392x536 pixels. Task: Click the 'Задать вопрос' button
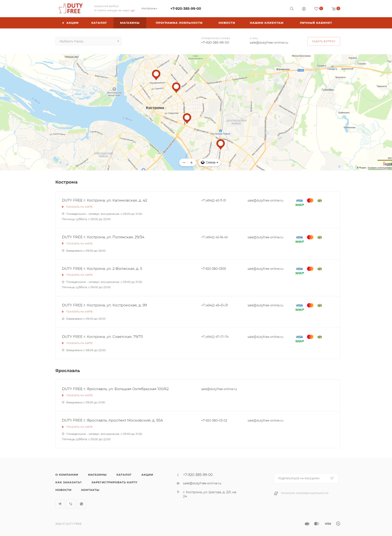pyautogui.click(x=323, y=41)
